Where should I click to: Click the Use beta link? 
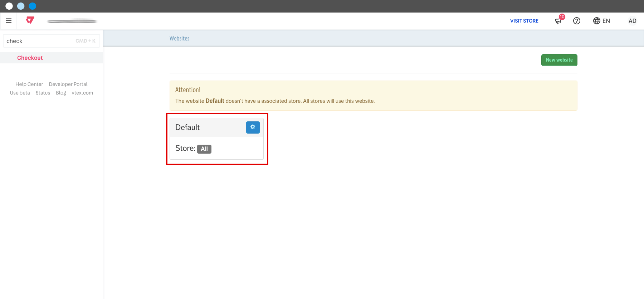(x=20, y=93)
